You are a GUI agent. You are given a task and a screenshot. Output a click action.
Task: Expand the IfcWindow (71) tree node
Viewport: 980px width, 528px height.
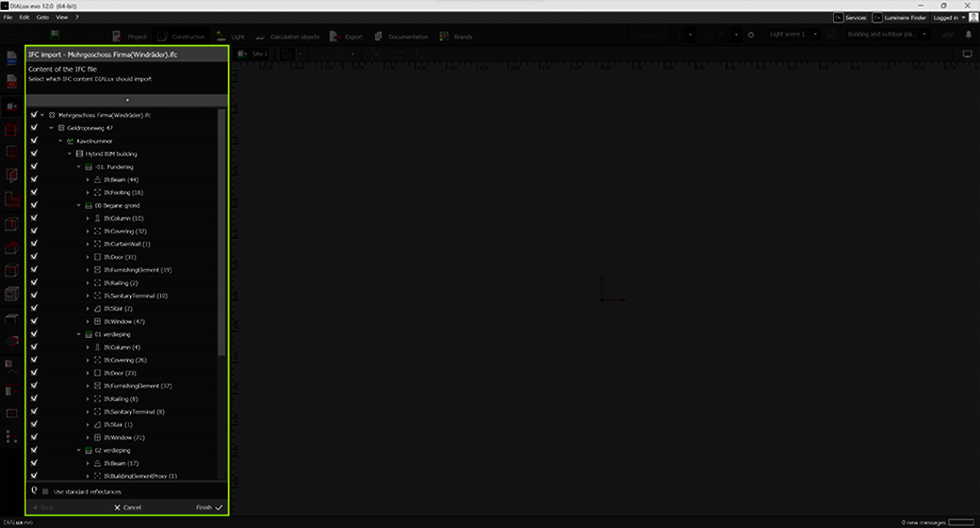[x=88, y=438]
